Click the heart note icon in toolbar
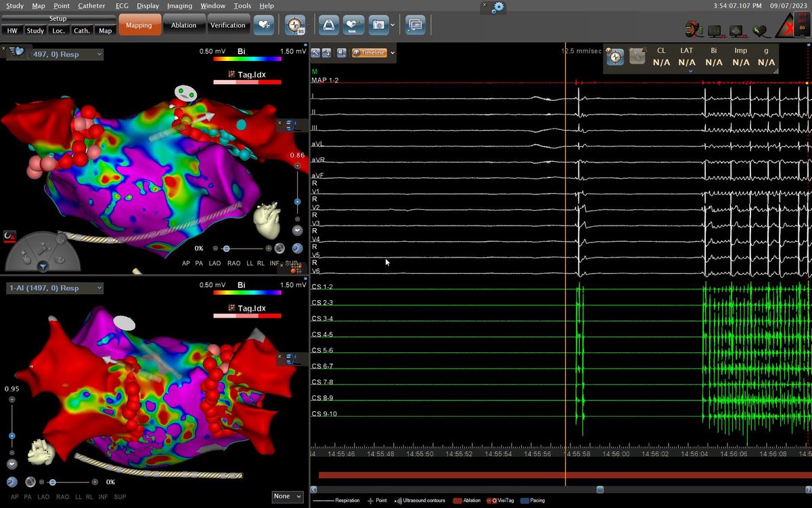Viewport: 812px width, 508px height. (353, 25)
